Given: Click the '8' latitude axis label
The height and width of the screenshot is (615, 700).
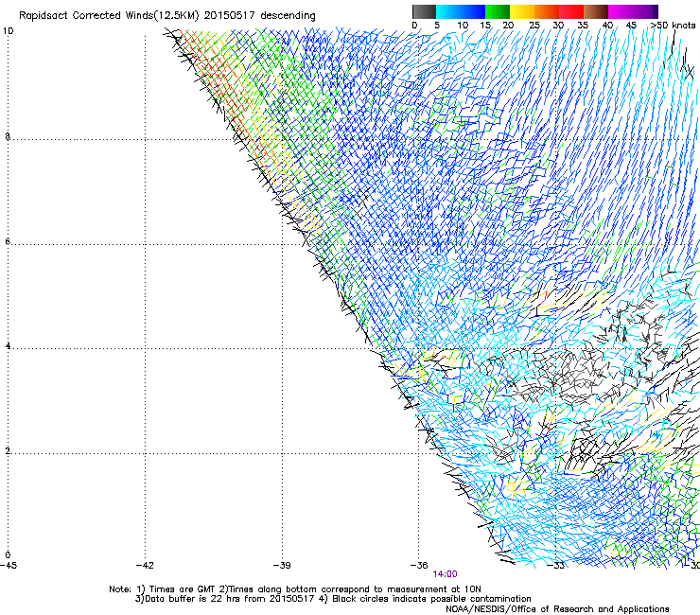Looking at the screenshot, I should click(x=8, y=136).
